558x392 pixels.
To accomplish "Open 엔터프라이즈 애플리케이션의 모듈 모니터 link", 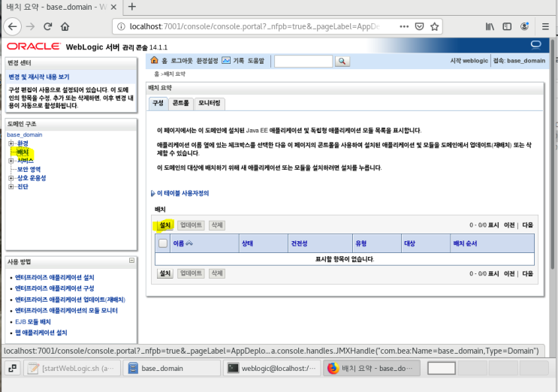I will pos(66,311).
